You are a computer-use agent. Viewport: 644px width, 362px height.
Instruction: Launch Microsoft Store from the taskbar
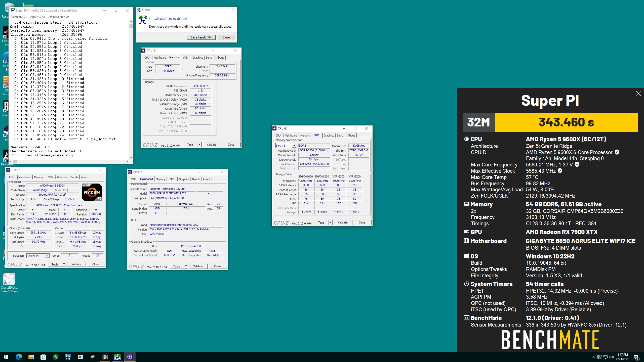[x=43, y=357]
